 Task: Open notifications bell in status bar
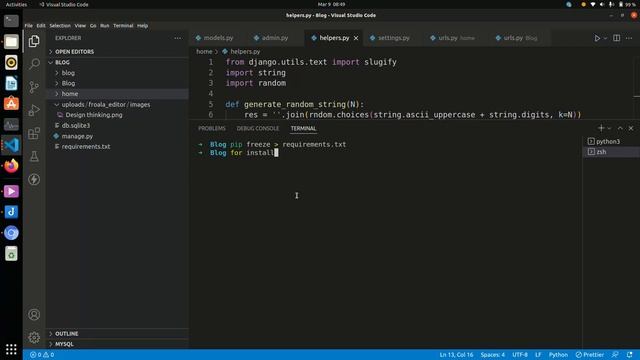[x=630, y=355]
